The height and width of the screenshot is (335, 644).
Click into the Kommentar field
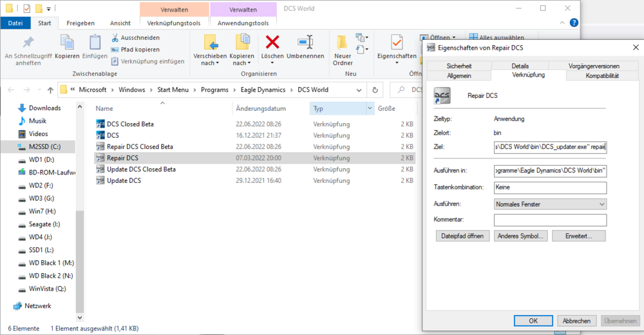click(551, 220)
